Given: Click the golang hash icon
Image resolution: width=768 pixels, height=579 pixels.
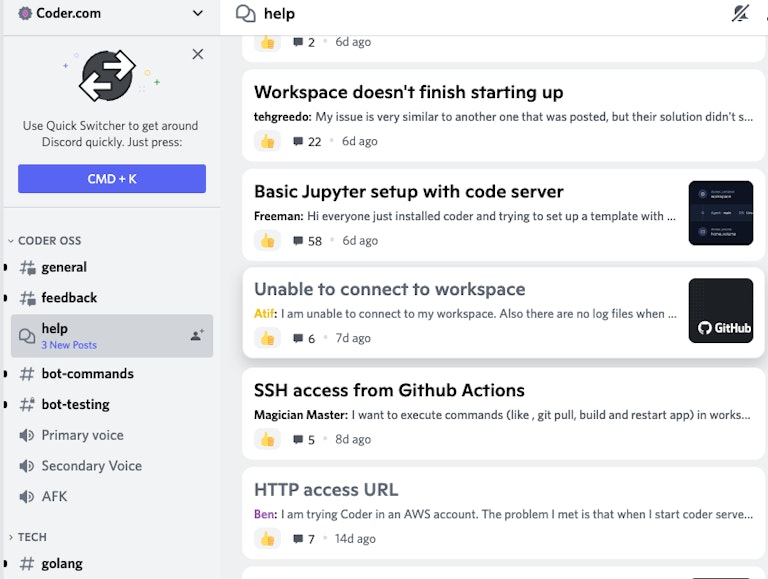Looking at the screenshot, I should pos(27,564).
